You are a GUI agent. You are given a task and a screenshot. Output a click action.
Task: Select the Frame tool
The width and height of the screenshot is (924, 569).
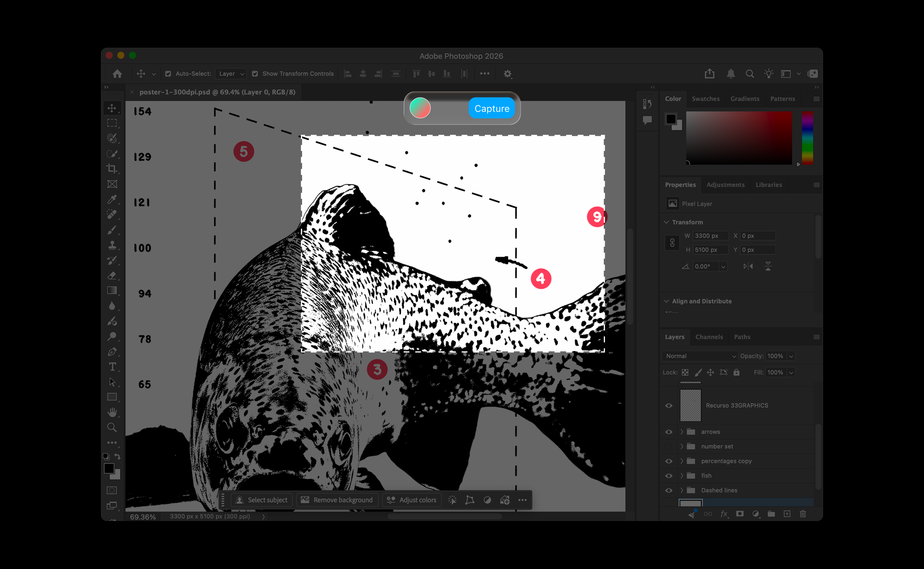click(112, 184)
